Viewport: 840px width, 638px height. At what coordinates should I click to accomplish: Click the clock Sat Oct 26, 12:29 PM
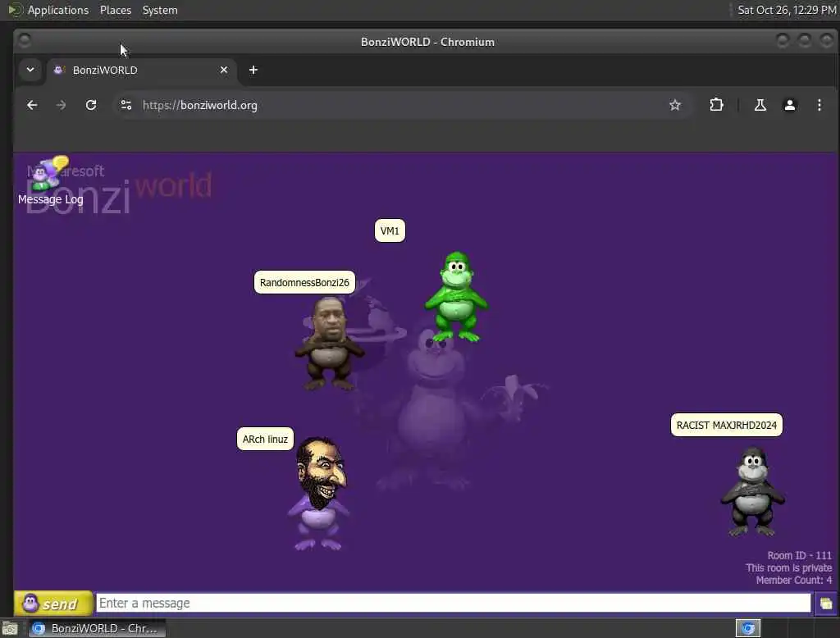coord(787,10)
